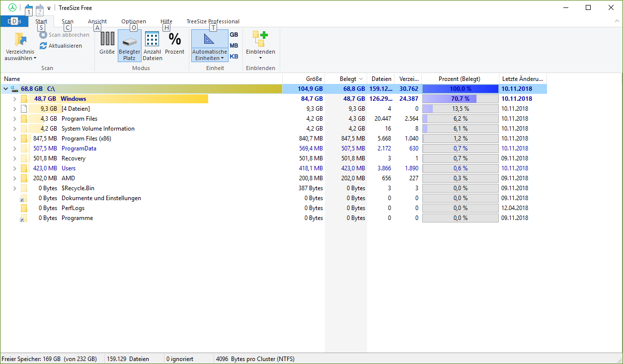Expand the [4 Dateien] entry
The image size is (623, 364).
pos(14,109)
